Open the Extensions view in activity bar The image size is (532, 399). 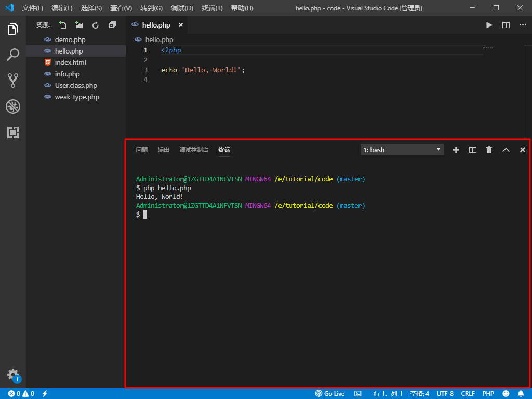tap(13, 132)
